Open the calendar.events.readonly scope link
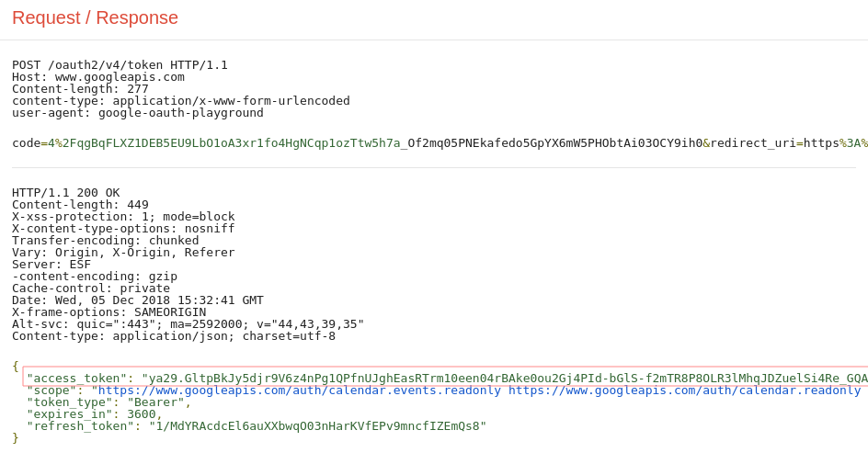 (x=300, y=390)
